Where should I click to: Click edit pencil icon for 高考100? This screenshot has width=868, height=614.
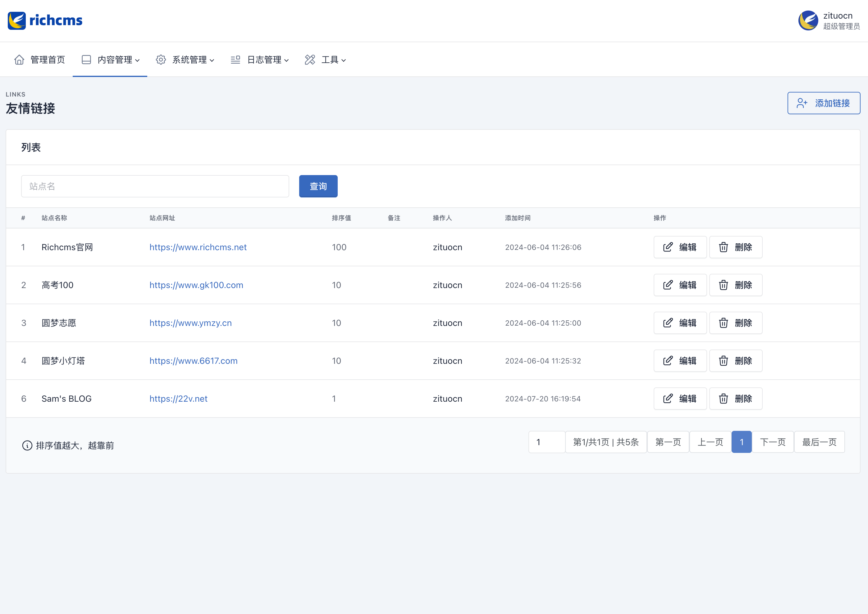(668, 285)
